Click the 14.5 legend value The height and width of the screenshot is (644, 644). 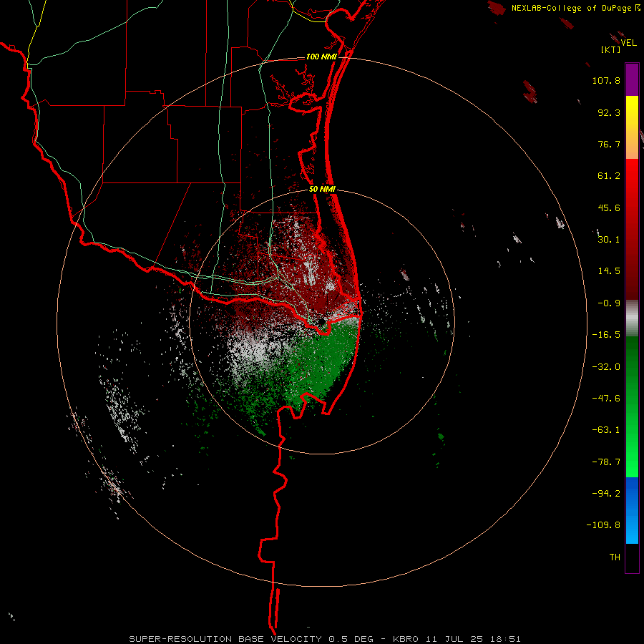[x=609, y=271]
